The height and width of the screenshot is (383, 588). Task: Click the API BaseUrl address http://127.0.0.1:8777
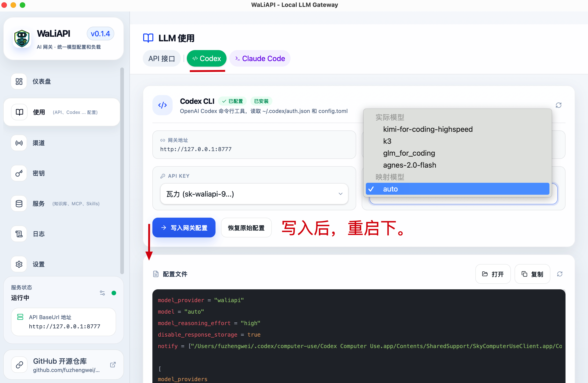pos(64,327)
